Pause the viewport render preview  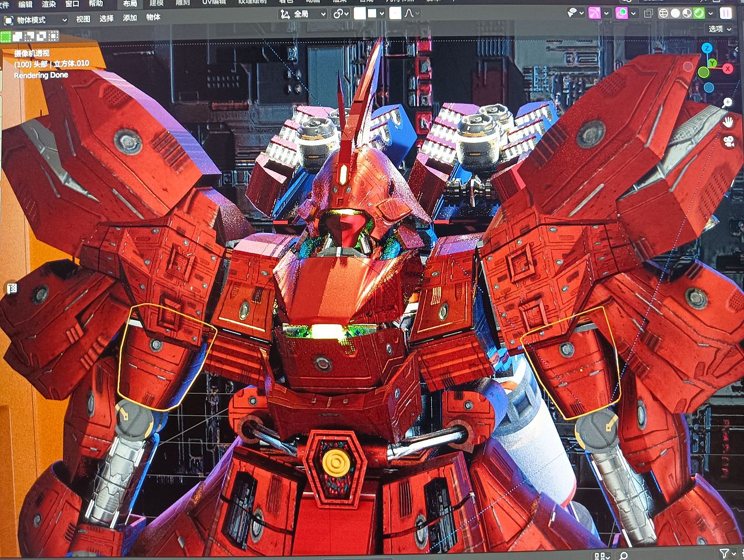click(x=726, y=13)
